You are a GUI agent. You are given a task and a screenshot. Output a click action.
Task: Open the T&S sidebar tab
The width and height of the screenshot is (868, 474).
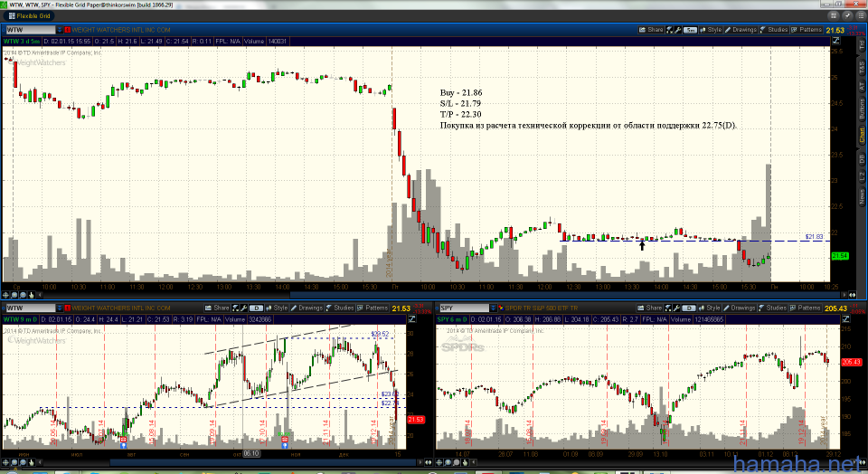[862, 68]
